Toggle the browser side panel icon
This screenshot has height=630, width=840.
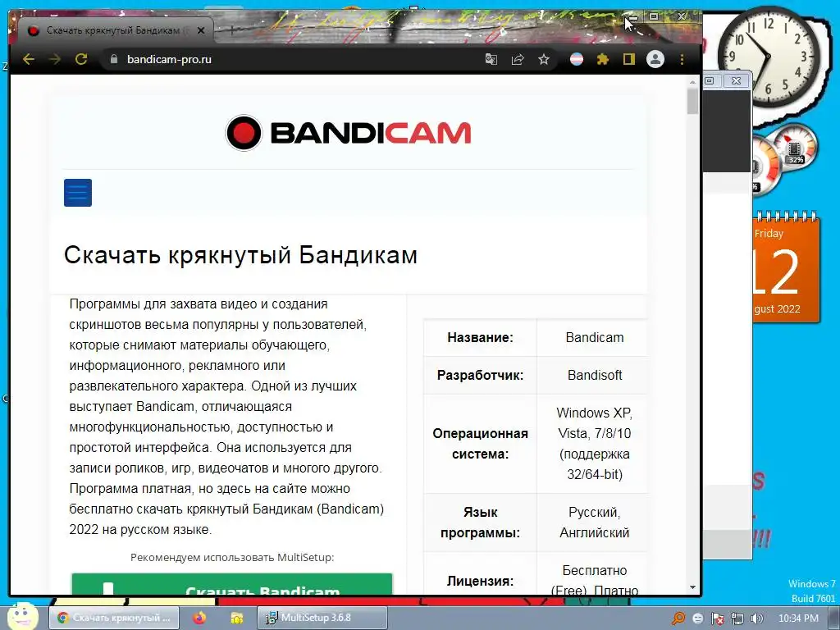click(629, 59)
